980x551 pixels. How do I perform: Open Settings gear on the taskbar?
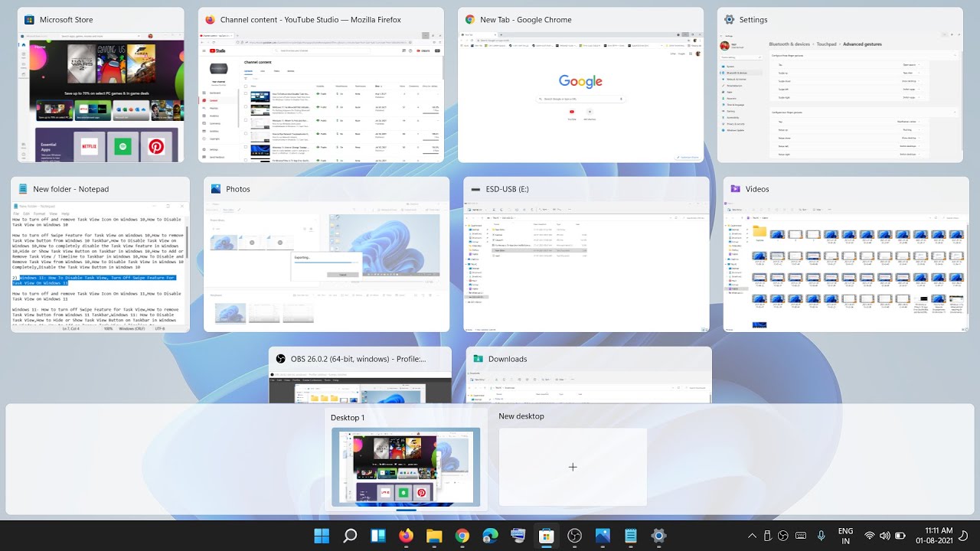pyautogui.click(x=658, y=536)
